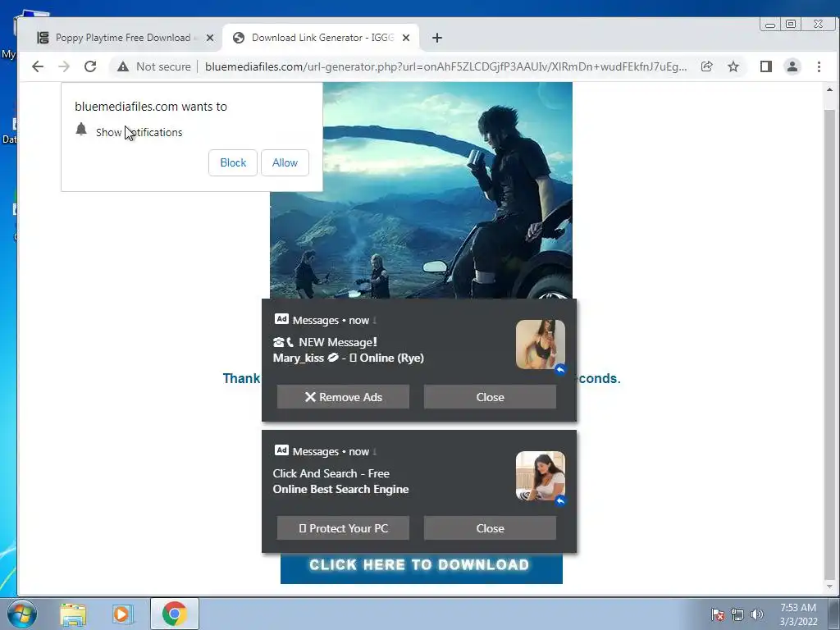Launch Windows Media Player from taskbar
The height and width of the screenshot is (630, 840).
tap(121, 614)
